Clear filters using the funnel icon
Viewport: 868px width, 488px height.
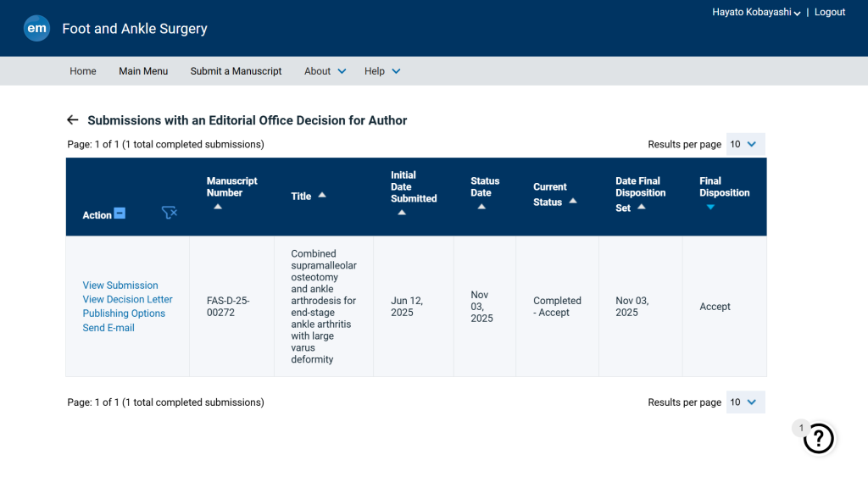169,213
